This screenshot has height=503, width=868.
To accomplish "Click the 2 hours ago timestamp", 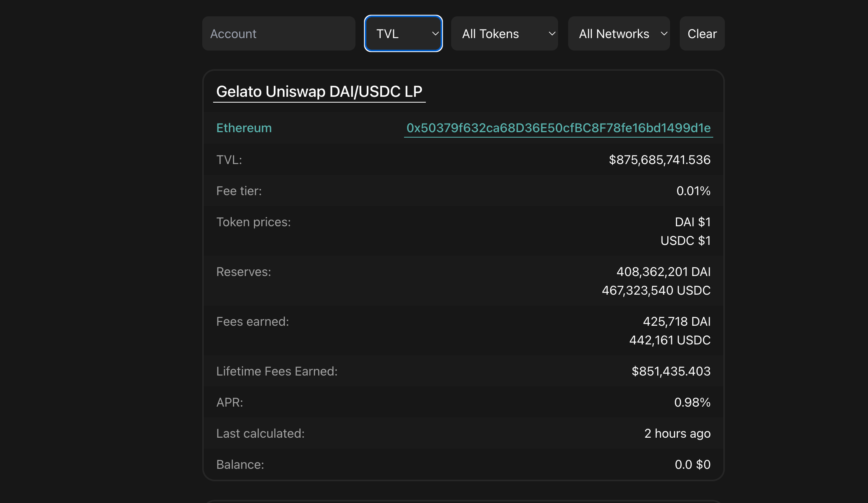I will pyautogui.click(x=677, y=433).
